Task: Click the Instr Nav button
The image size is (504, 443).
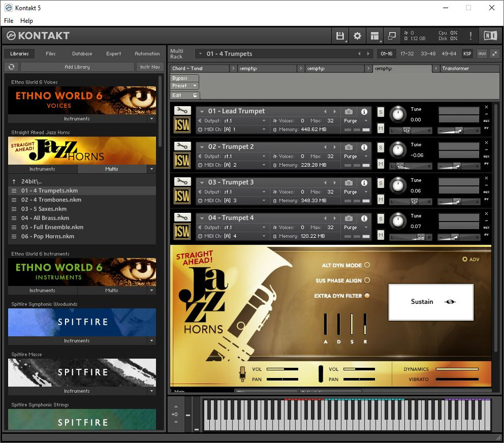Action: [150, 67]
